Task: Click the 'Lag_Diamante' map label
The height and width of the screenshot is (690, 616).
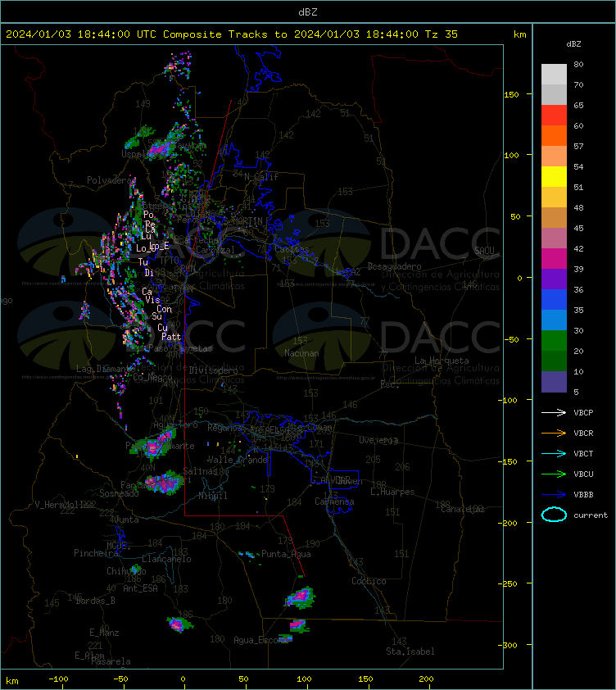Action: [x=106, y=369]
